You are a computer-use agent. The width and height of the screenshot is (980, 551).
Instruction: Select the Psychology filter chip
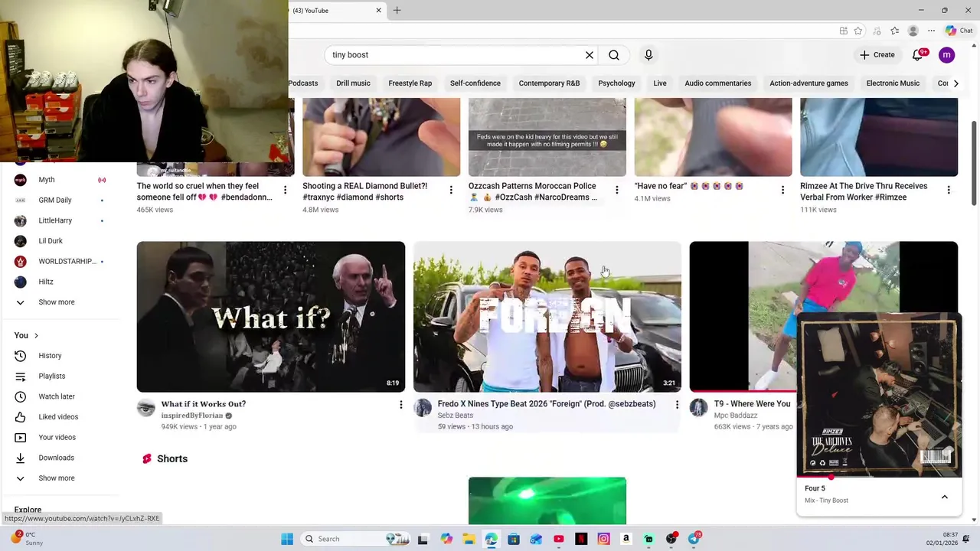click(616, 83)
